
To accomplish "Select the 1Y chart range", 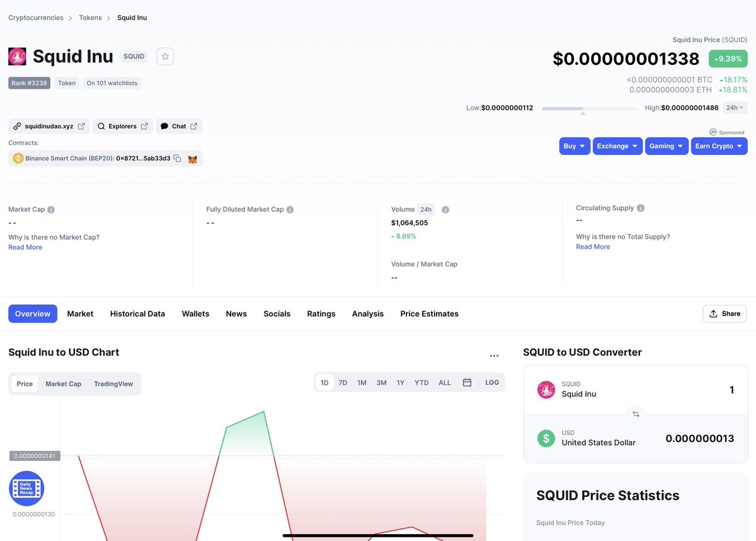I will [x=401, y=382].
